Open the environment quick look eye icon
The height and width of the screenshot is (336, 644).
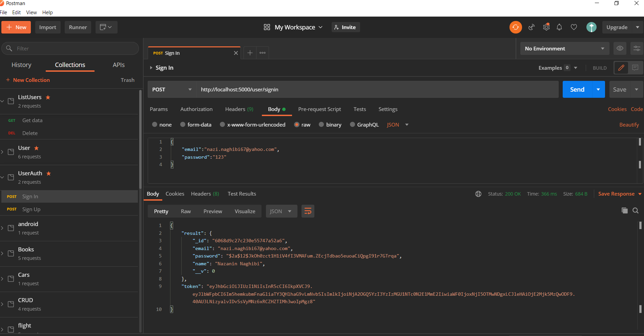[620, 48]
